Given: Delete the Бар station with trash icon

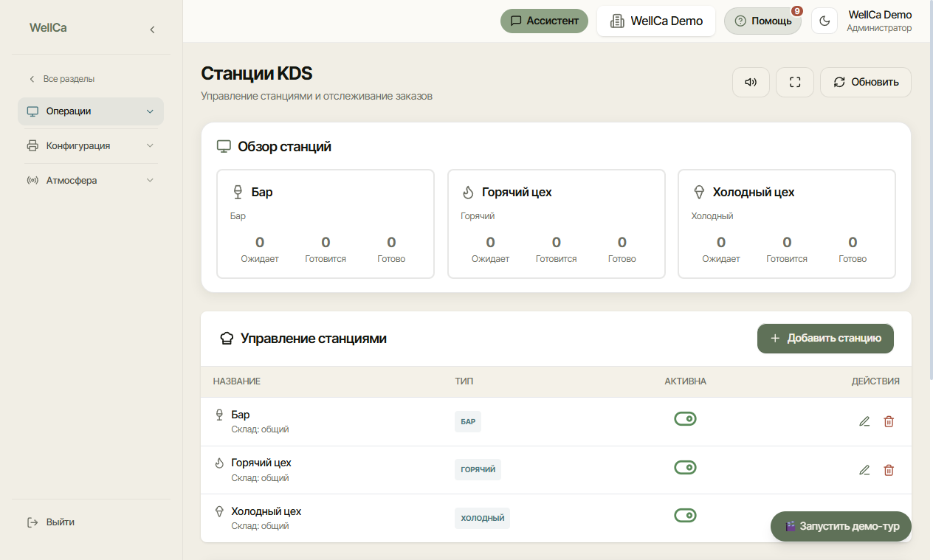Looking at the screenshot, I should (x=889, y=421).
